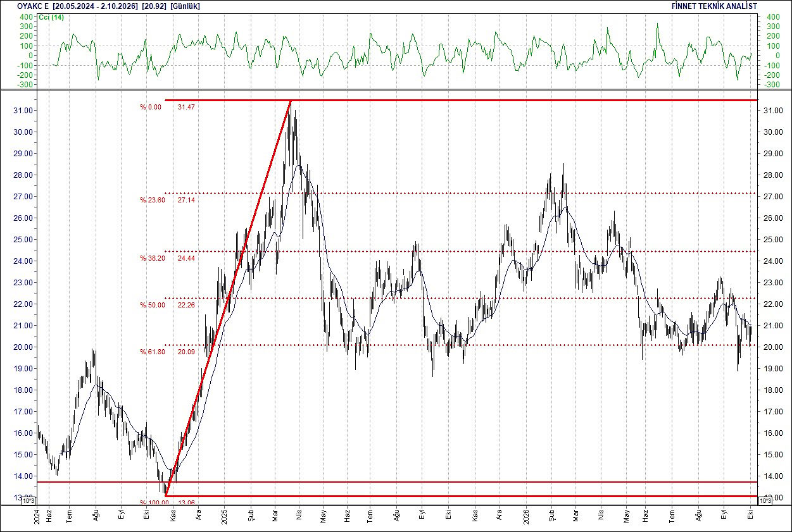Select the % 61.80 retracement label
The width and height of the screenshot is (792, 532).
pyautogui.click(x=153, y=352)
